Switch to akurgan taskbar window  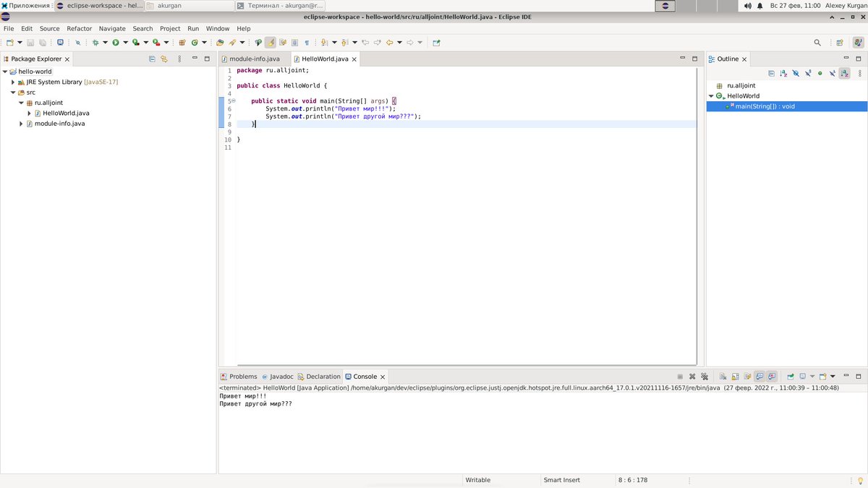coord(190,5)
